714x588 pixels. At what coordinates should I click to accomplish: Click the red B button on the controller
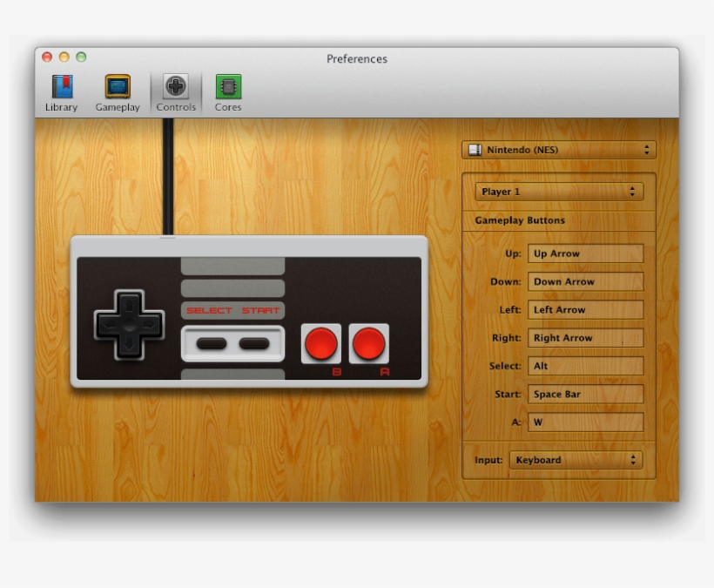tap(321, 343)
